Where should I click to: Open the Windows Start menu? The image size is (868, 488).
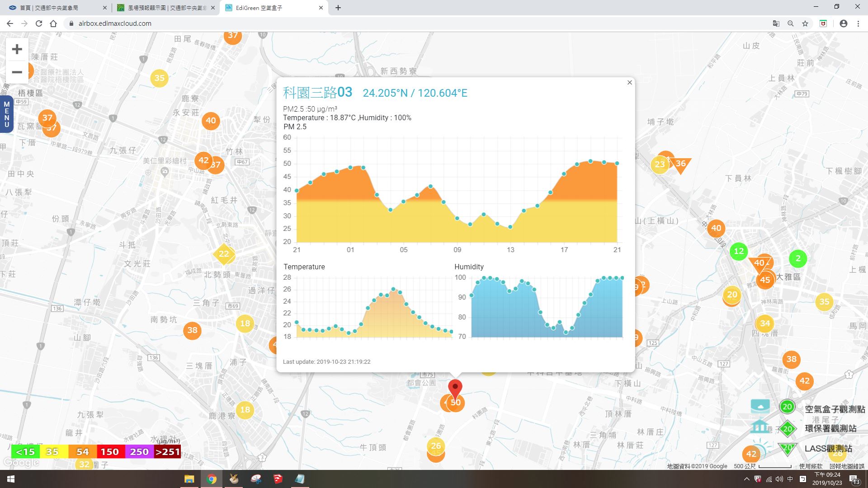pos(11,479)
